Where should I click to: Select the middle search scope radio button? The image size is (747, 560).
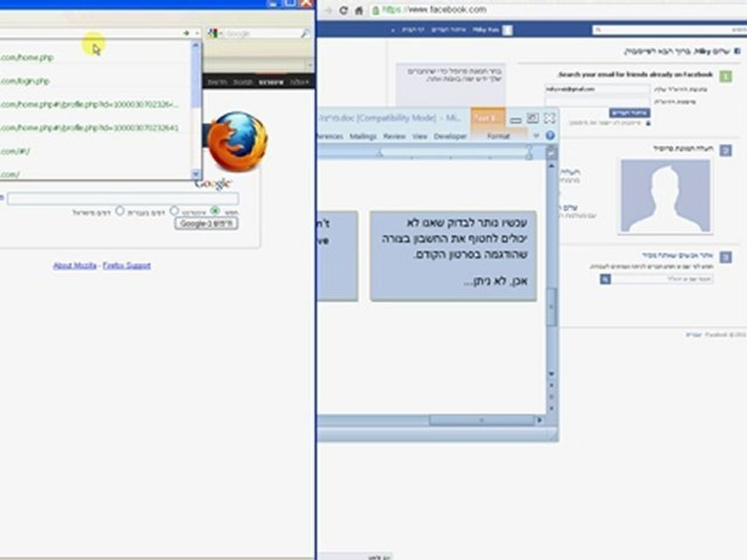pyautogui.click(x=174, y=211)
